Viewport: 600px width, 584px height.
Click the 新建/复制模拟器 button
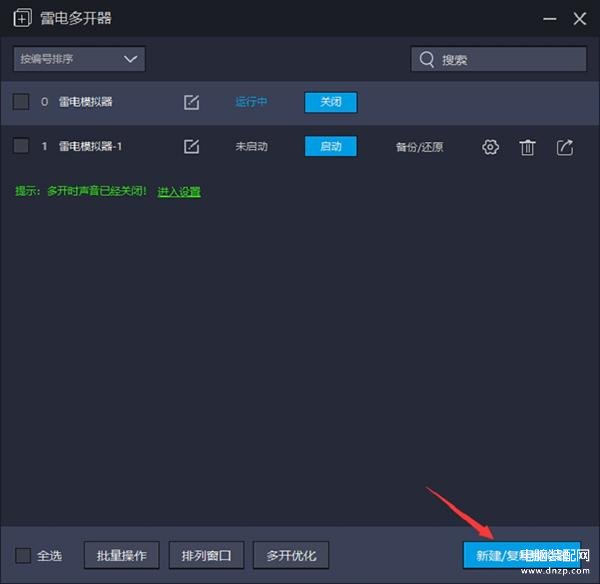point(522,555)
